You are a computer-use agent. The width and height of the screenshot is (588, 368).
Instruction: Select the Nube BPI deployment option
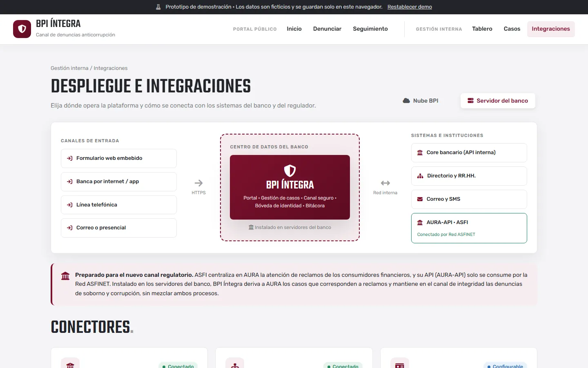pyautogui.click(x=421, y=101)
